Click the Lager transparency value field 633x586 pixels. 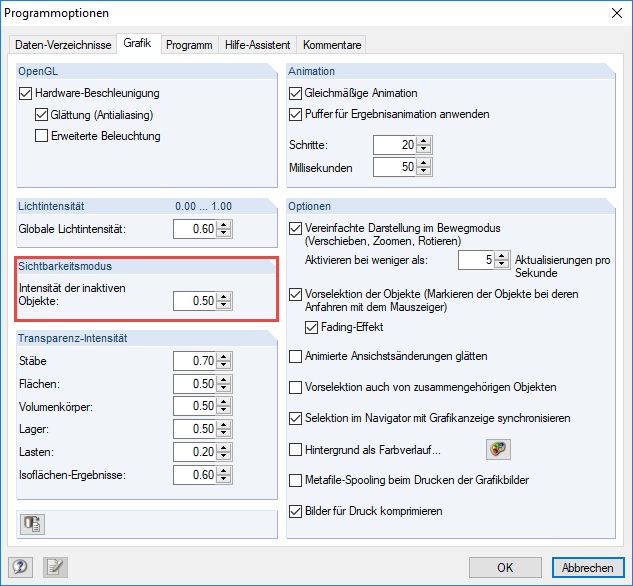coord(195,429)
